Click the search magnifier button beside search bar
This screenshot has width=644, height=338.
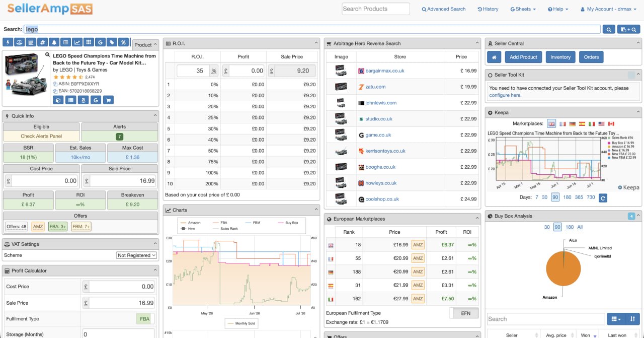(x=609, y=30)
